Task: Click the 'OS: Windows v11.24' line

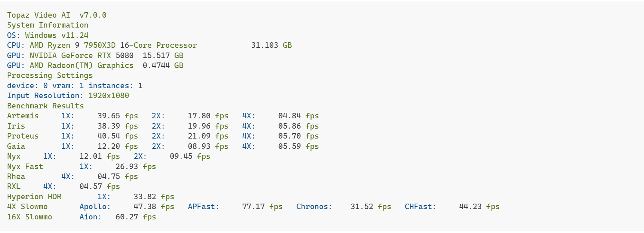Action: (48, 35)
